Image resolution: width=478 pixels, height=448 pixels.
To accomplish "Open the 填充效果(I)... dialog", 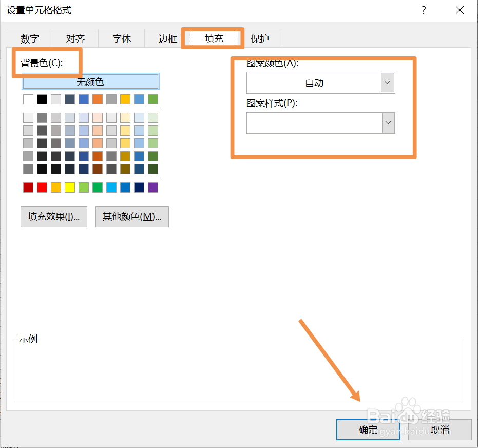I will point(54,216).
